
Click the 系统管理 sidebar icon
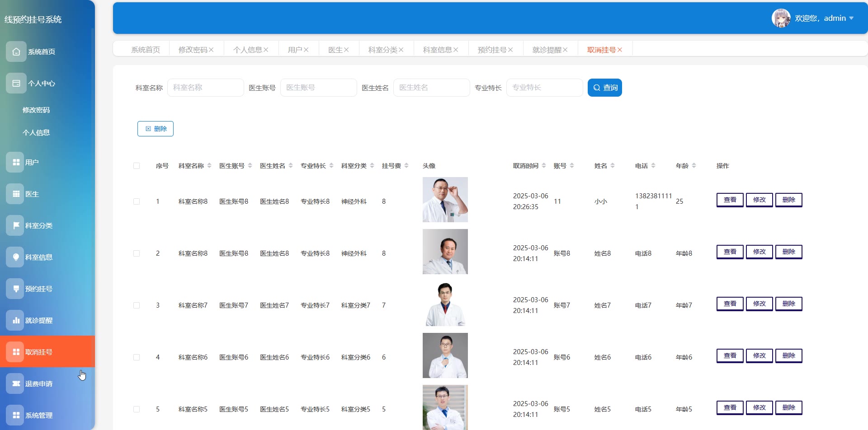click(15, 415)
